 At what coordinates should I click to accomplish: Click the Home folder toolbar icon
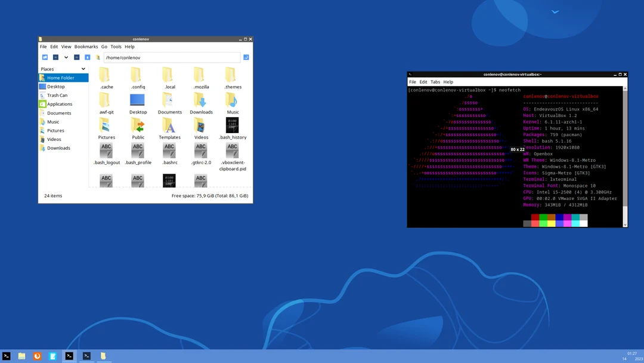click(86, 57)
